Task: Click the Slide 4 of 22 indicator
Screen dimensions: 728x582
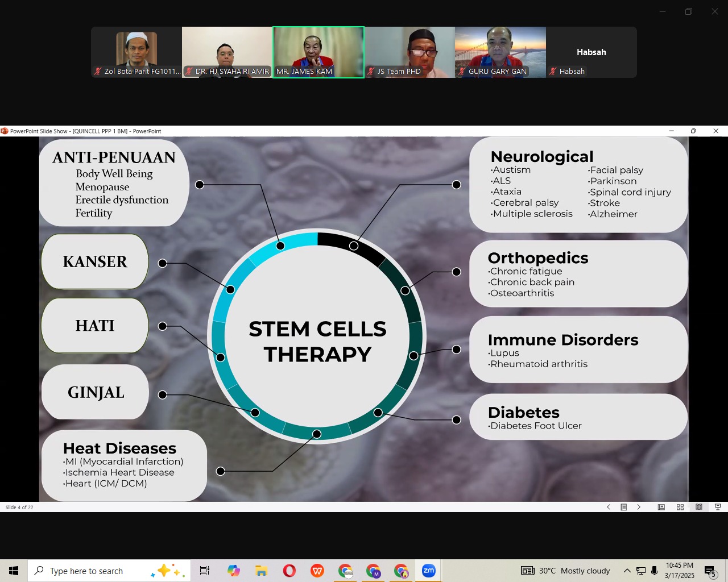Action: click(x=19, y=507)
